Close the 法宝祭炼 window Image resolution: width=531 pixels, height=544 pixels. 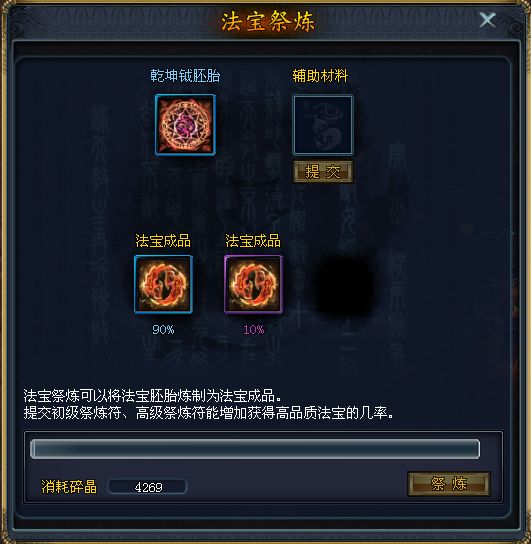click(488, 19)
